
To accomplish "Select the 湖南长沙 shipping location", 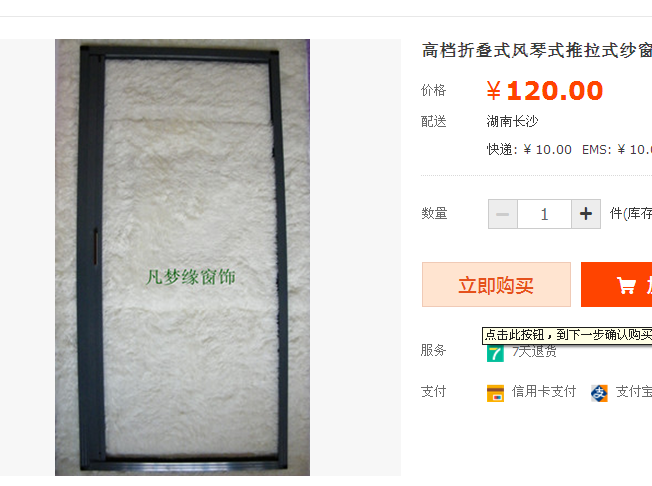I will (512, 121).
